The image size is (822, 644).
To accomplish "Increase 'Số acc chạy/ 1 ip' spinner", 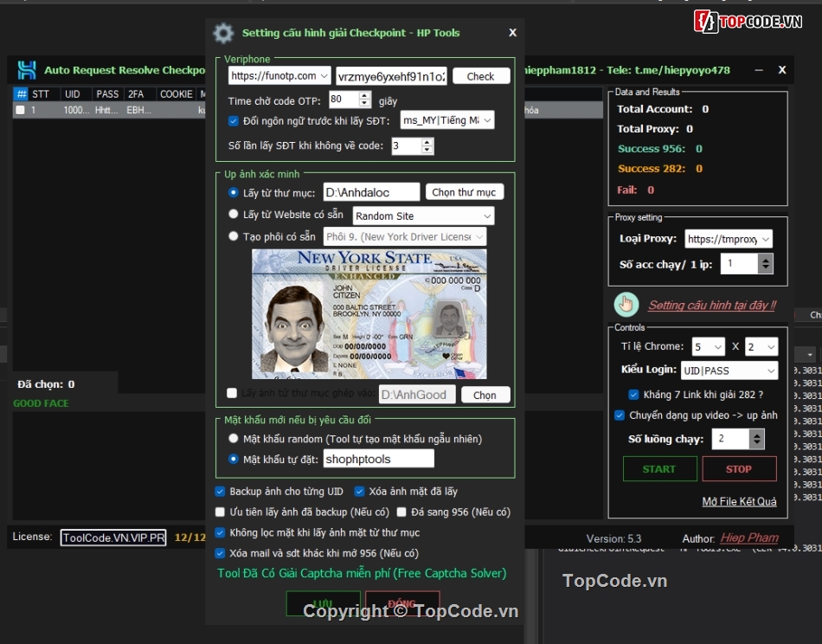I will pos(766,260).
